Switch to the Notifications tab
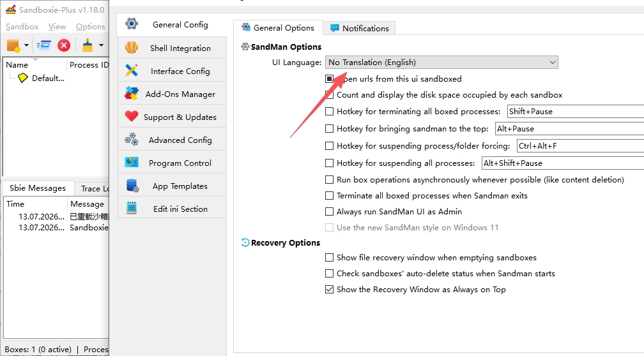 tap(359, 28)
